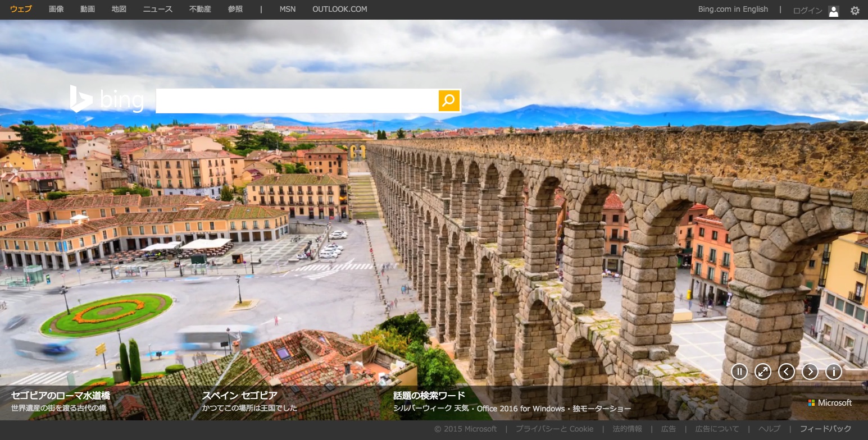The height and width of the screenshot is (440, 868).
Task: Open the MSN link
Action: coord(287,10)
